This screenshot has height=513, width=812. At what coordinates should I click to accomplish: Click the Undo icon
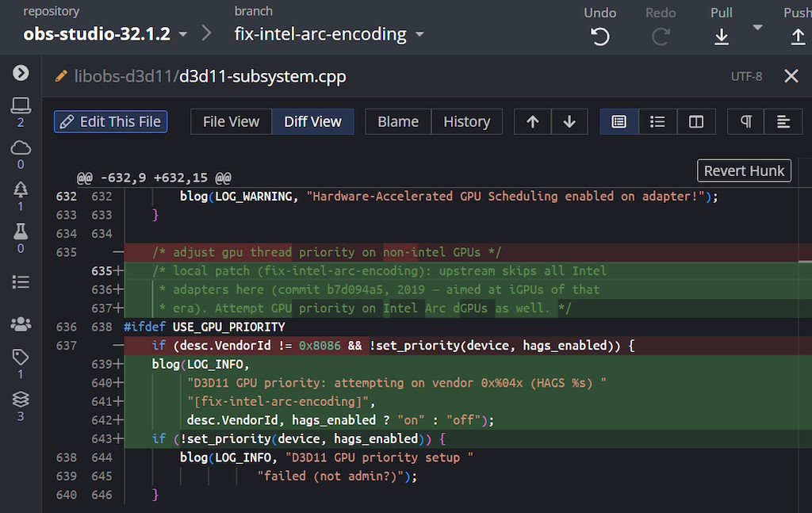click(x=600, y=36)
